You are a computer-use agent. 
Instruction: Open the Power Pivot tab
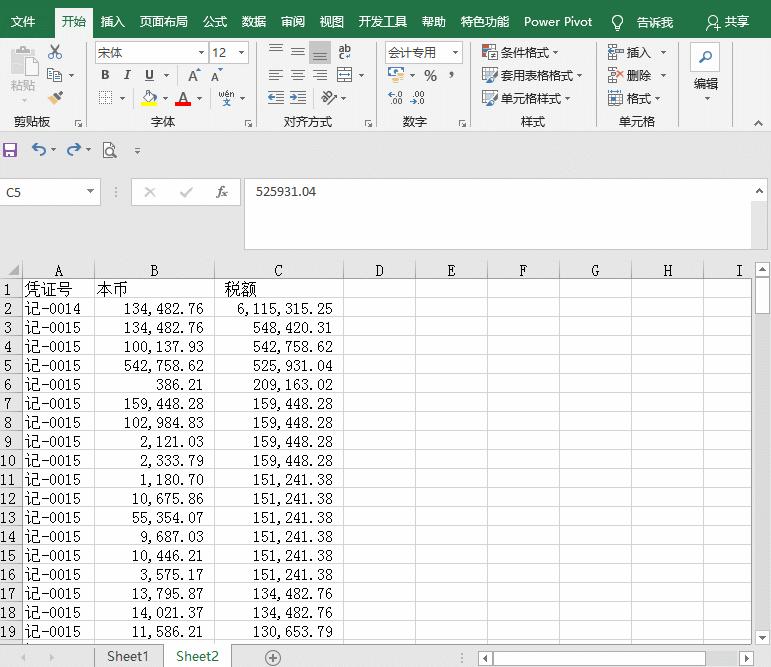[558, 22]
